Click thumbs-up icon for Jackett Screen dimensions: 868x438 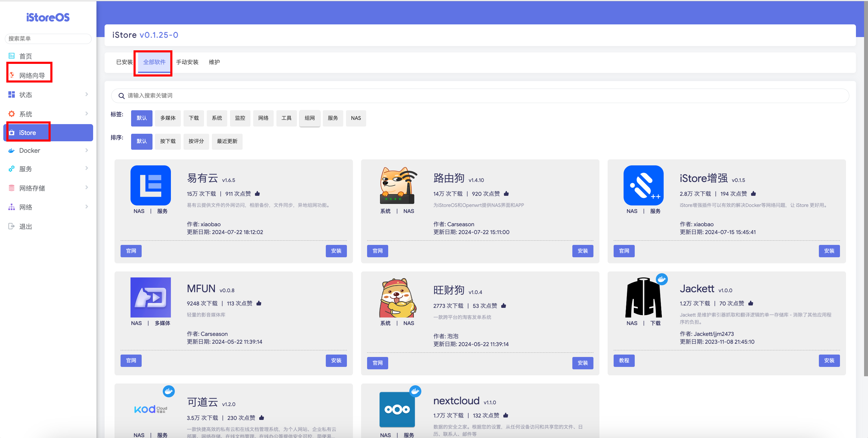point(750,303)
